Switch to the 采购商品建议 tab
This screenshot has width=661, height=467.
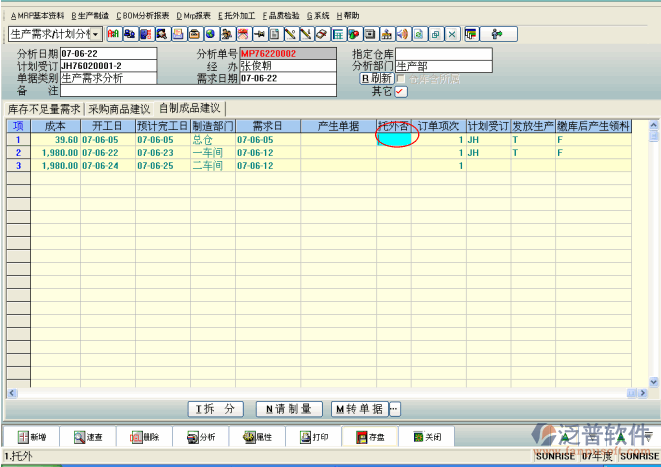(x=119, y=108)
